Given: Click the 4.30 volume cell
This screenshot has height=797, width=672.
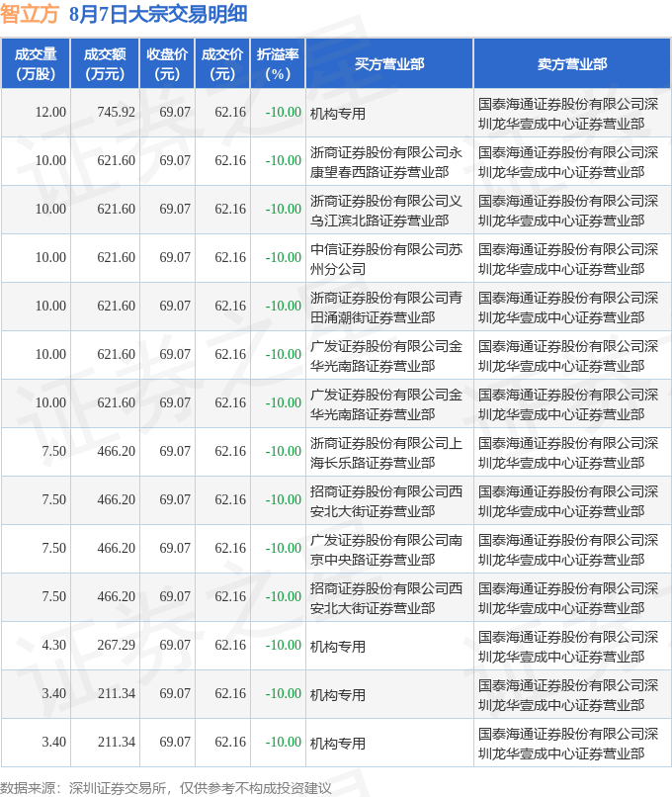Looking at the screenshot, I should (x=53, y=645).
